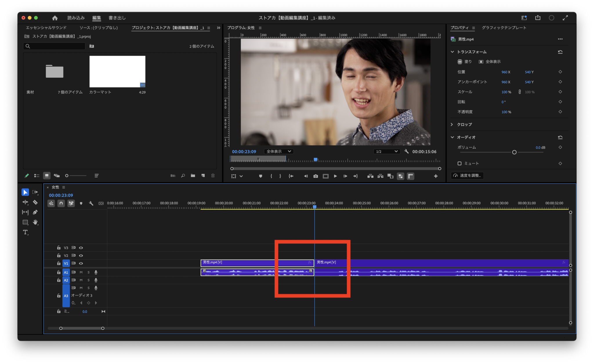
Task: Select the Text tool
Action: [25, 232]
